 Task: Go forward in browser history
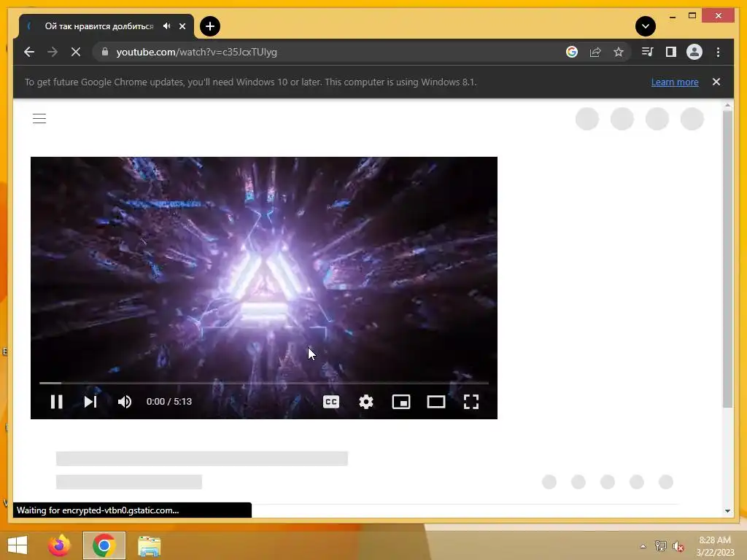point(53,52)
